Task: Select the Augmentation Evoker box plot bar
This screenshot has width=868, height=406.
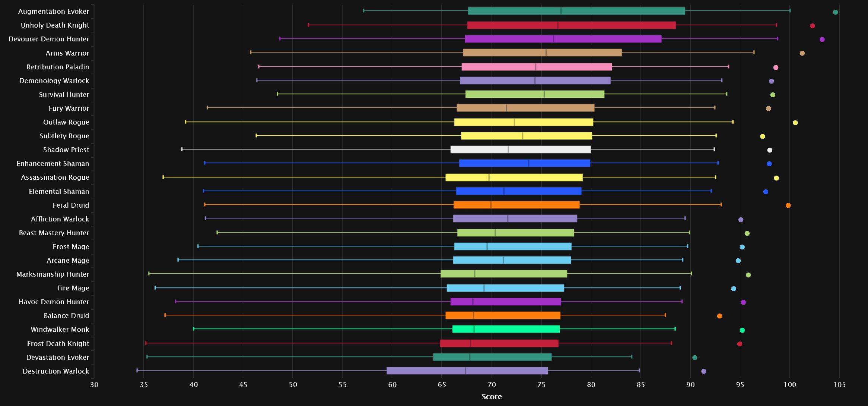Action: [576, 11]
